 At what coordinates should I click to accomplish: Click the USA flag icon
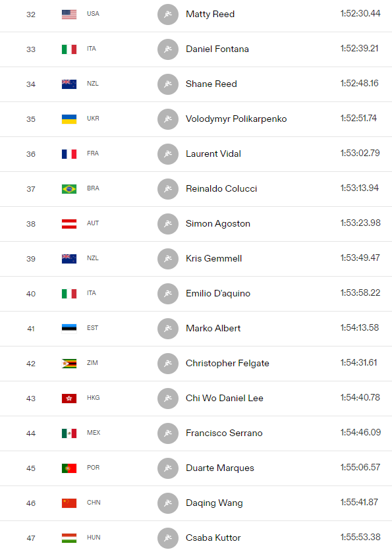(x=69, y=14)
